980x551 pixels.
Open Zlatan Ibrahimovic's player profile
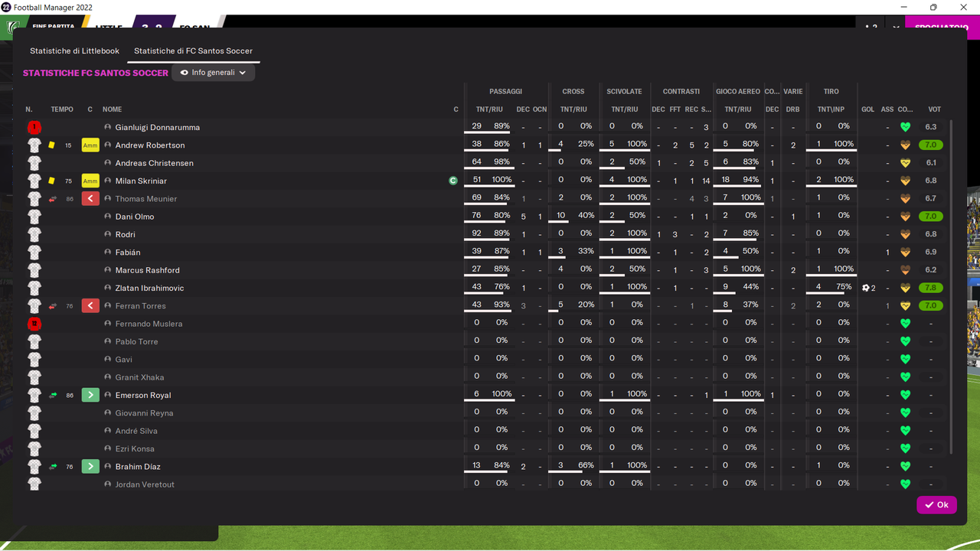tap(149, 289)
